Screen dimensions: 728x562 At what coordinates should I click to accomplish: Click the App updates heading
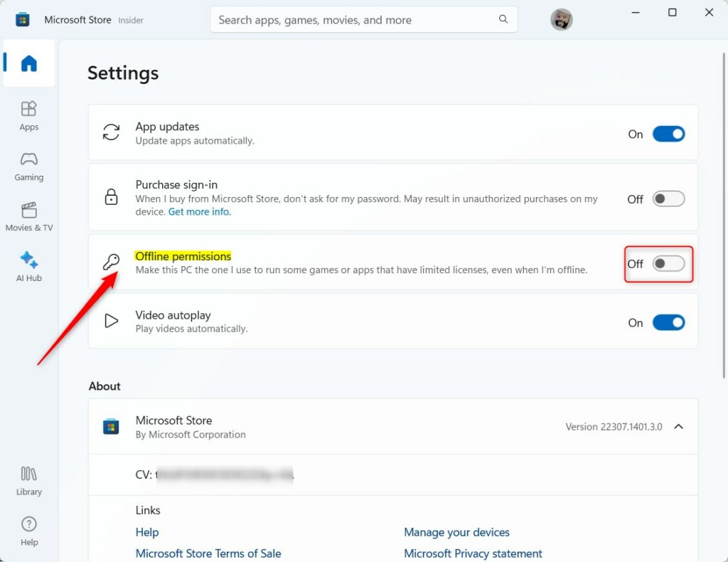(167, 127)
